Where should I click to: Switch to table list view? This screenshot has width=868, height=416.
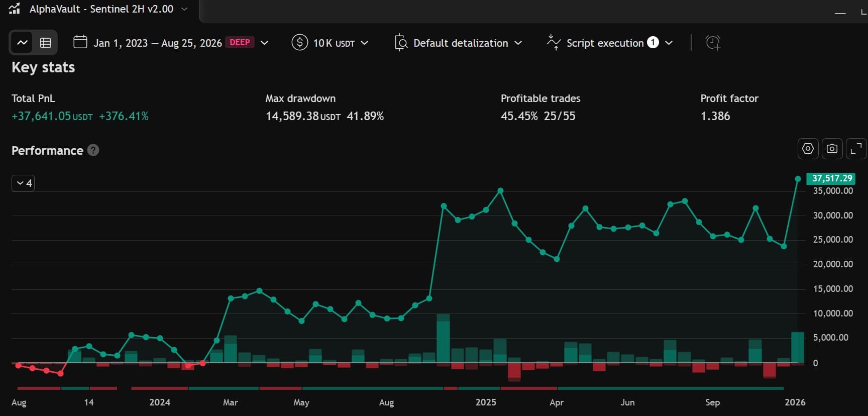45,43
